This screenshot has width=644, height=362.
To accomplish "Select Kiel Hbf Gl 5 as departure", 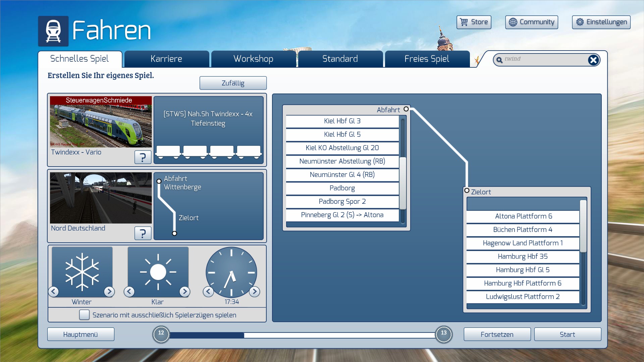I will [342, 134].
